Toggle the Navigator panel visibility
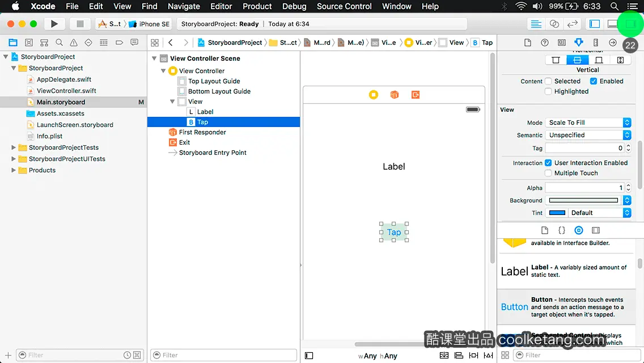The width and height of the screenshot is (644, 363). (594, 24)
